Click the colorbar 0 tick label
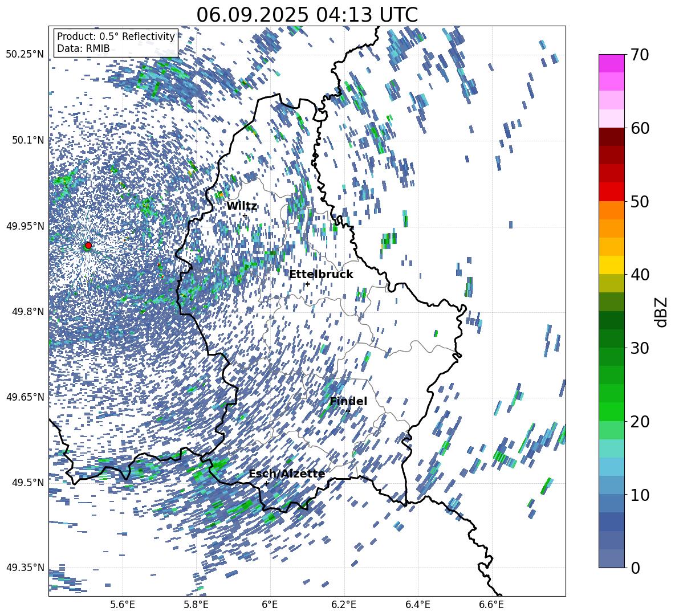The width and height of the screenshot is (675, 616). tap(635, 568)
